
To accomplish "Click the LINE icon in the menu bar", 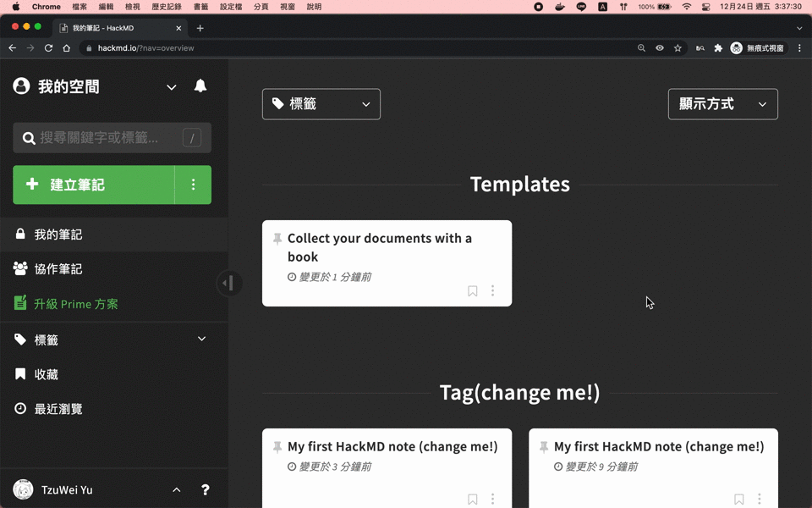I will click(582, 7).
